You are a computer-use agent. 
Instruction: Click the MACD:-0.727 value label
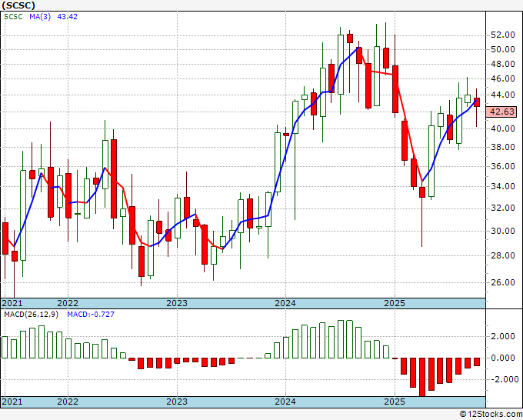pos(91,315)
